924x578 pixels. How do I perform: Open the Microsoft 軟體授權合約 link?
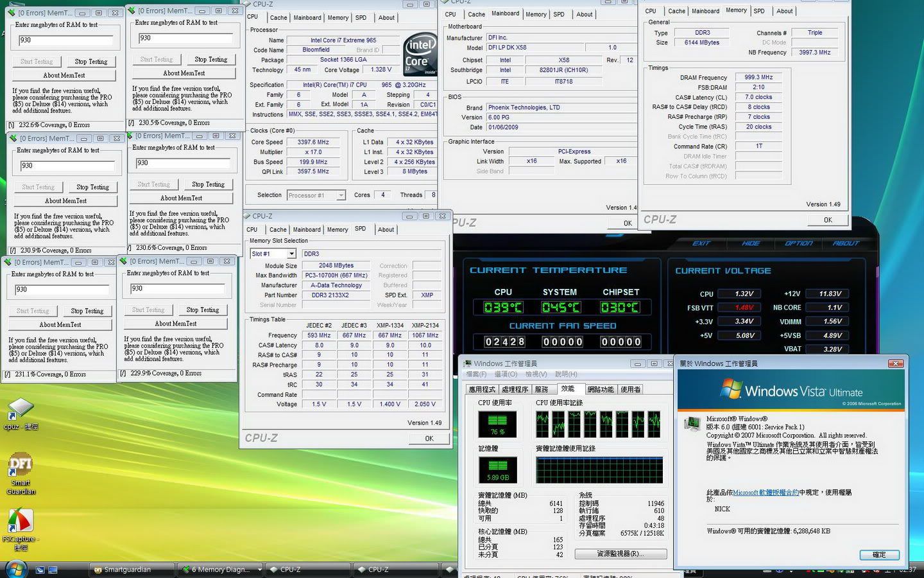point(766,493)
